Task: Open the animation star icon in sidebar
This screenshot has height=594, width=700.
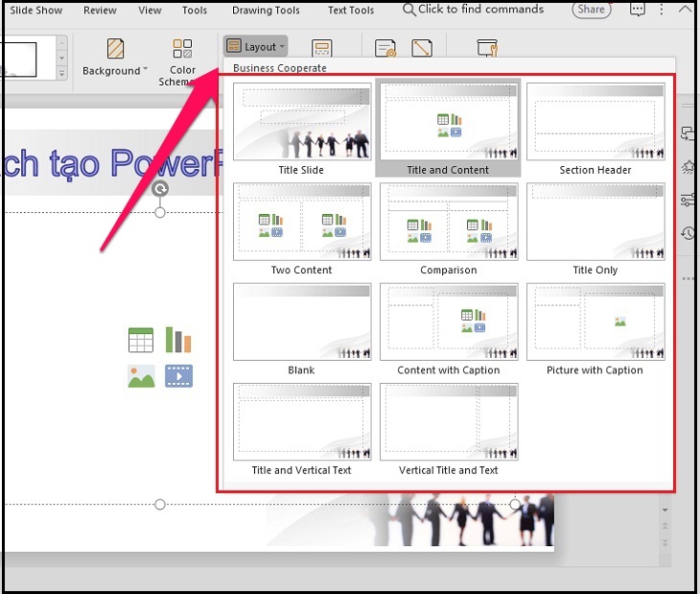Action: point(688,167)
